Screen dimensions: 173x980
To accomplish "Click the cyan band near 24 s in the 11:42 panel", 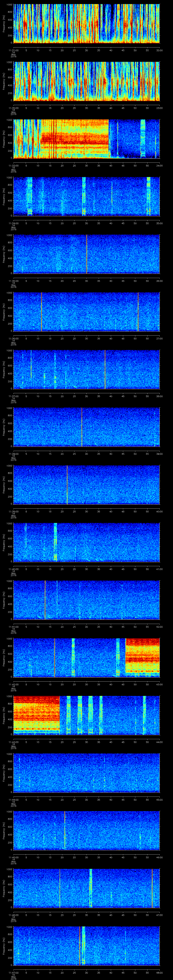I will tap(73, 657).
